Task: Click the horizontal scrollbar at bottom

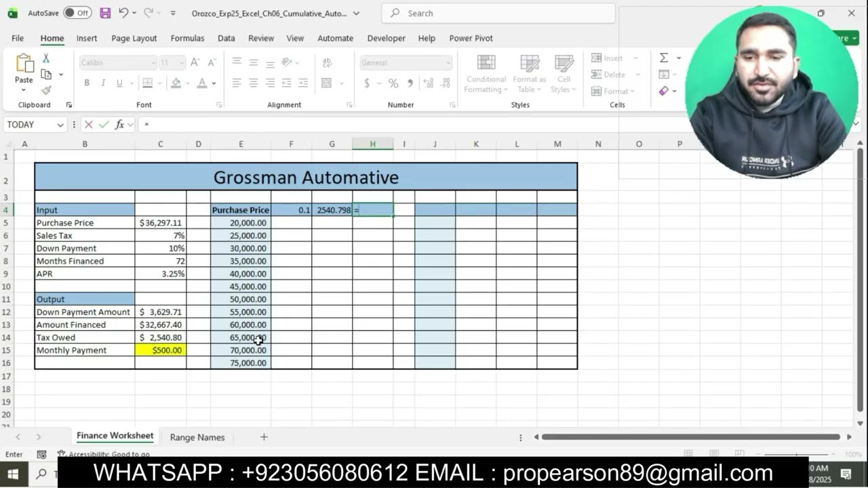Action: point(690,437)
